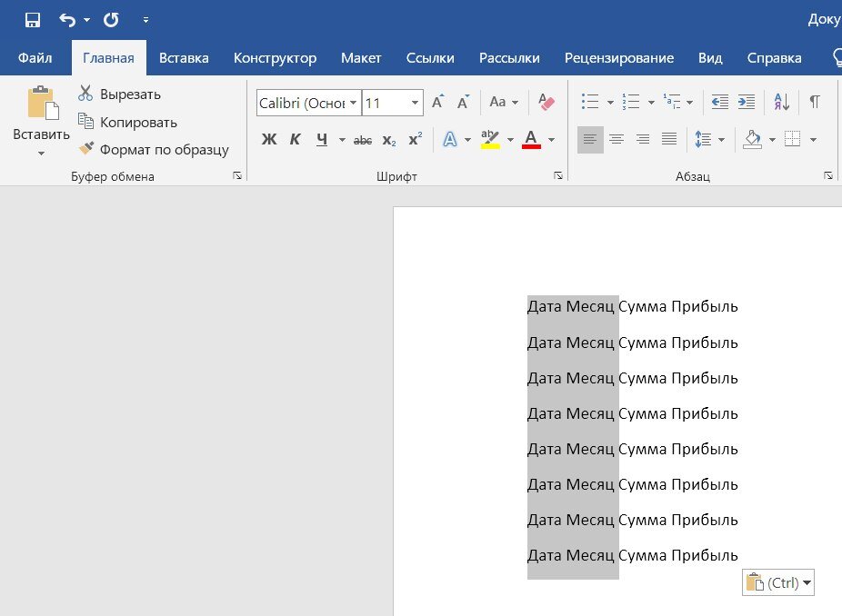Open the font color dropdown arrow
This screenshot has width=842, height=616.
pyautogui.click(x=552, y=140)
